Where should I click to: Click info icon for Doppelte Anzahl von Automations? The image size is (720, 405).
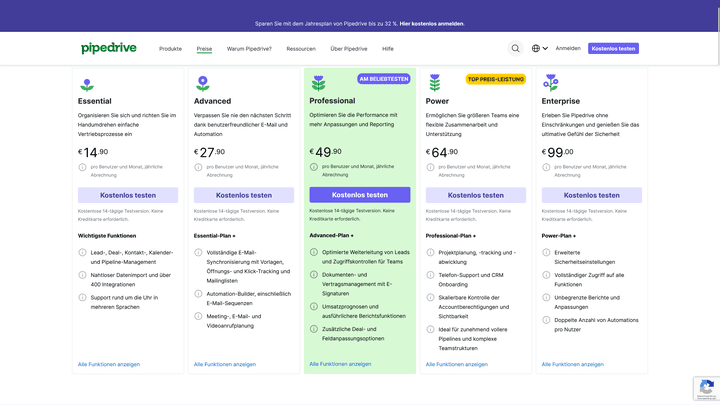tap(546, 320)
